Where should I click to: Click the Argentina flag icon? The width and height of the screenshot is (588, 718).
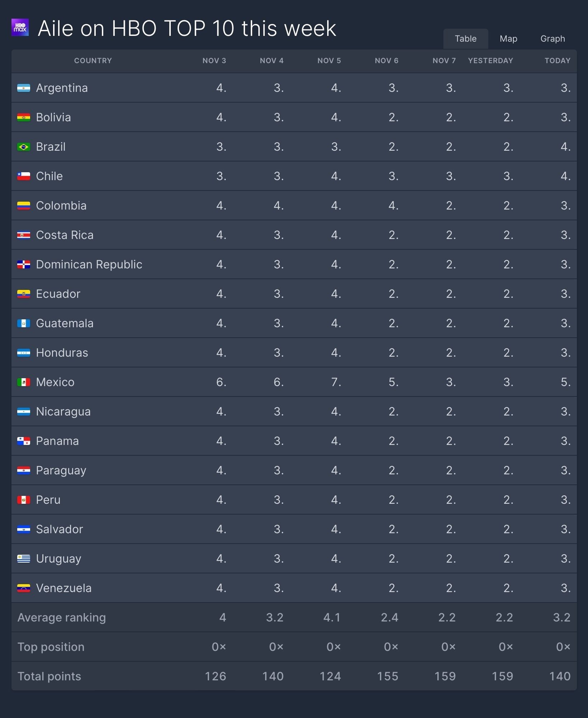(24, 88)
